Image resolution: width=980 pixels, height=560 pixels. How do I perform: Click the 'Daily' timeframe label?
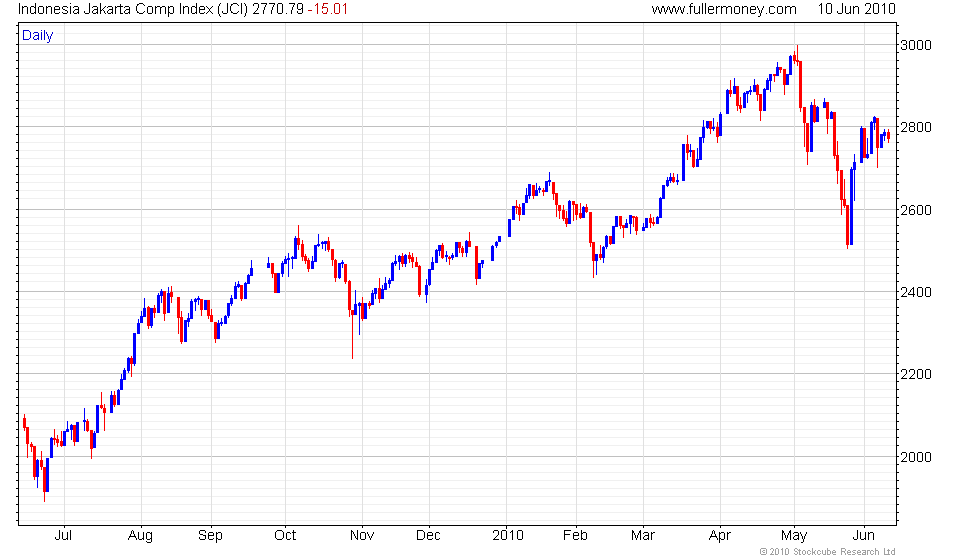pyautogui.click(x=38, y=36)
